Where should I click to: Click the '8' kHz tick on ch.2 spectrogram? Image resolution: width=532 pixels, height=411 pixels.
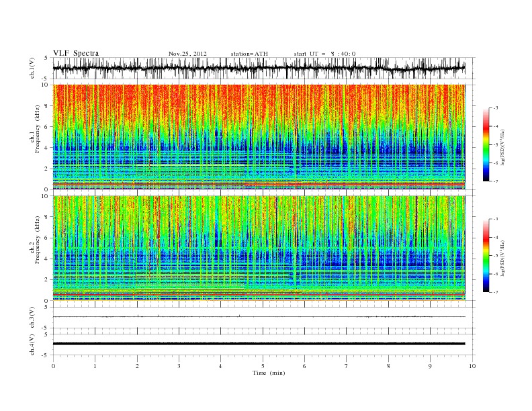point(47,217)
